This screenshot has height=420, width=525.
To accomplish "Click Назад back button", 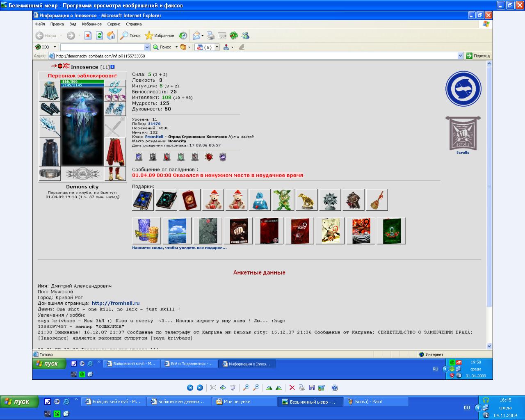I will (x=46, y=36).
